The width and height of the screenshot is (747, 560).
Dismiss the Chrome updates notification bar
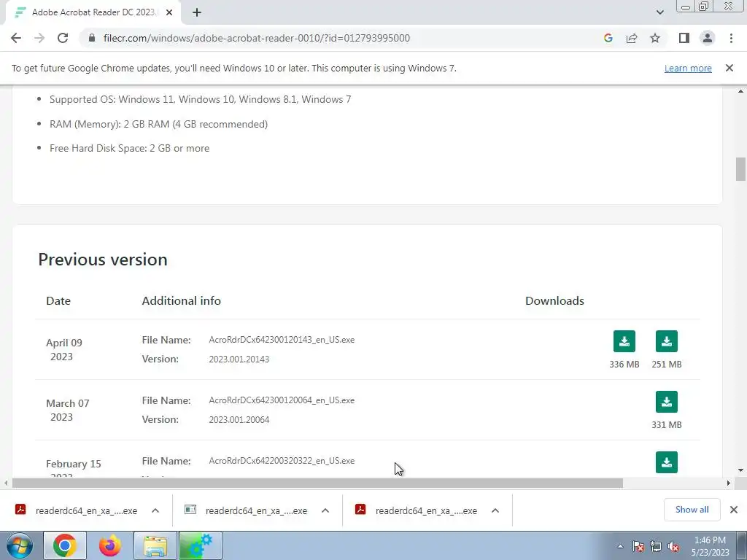(729, 68)
